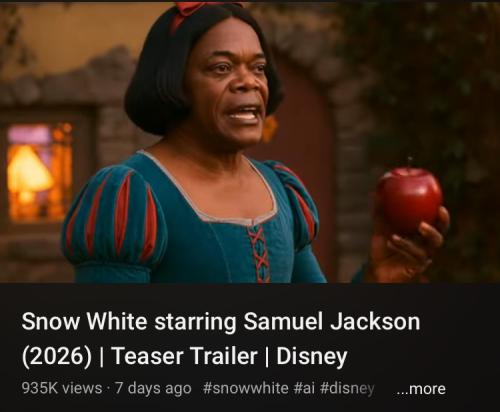Click the red hair bow in the video
The image size is (500, 412).
click(x=200, y=10)
